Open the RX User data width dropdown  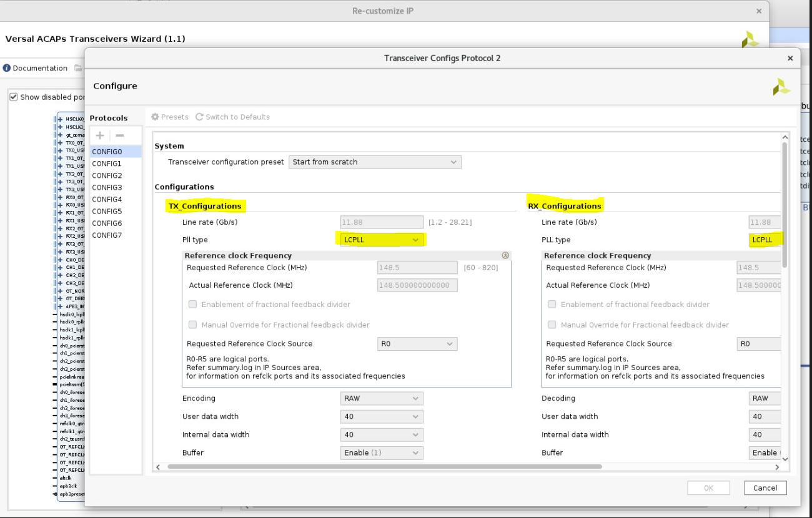pos(765,416)
